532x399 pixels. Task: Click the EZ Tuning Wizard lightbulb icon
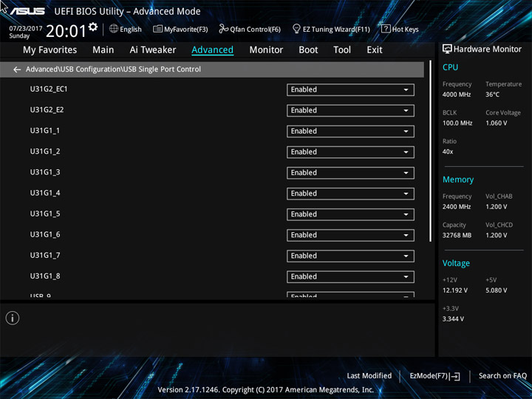pyautogui.click(x=296, y=29)
